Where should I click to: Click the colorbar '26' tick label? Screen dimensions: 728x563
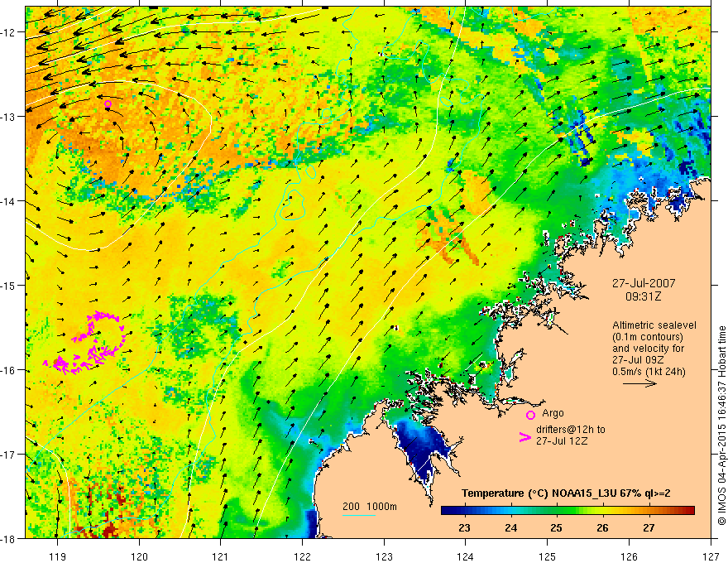(x=602, y=527)
